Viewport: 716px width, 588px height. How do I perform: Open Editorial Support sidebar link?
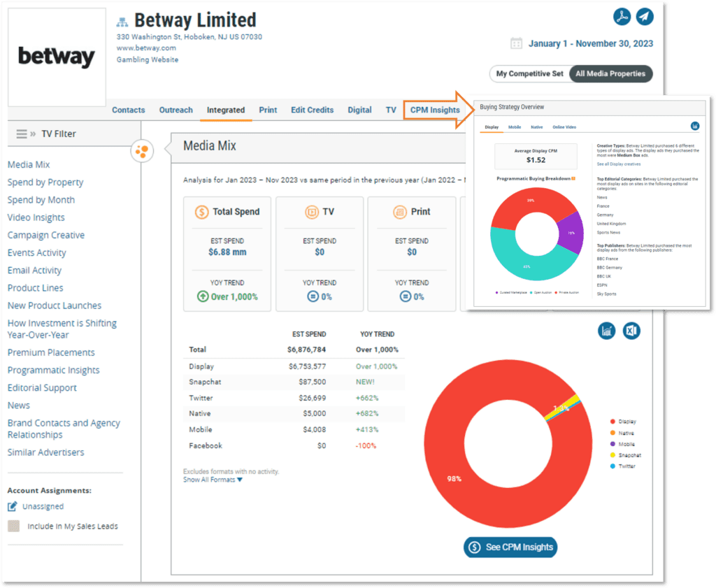[42, 387]
